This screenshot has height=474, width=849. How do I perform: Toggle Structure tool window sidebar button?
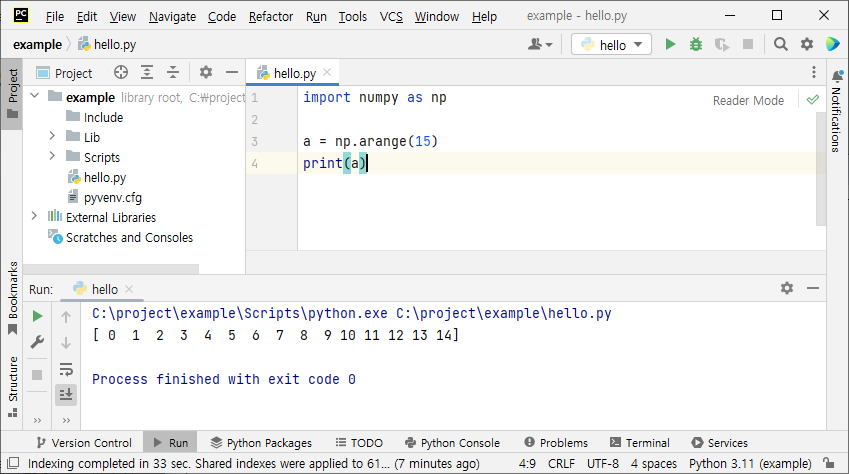tap(12, 386)
